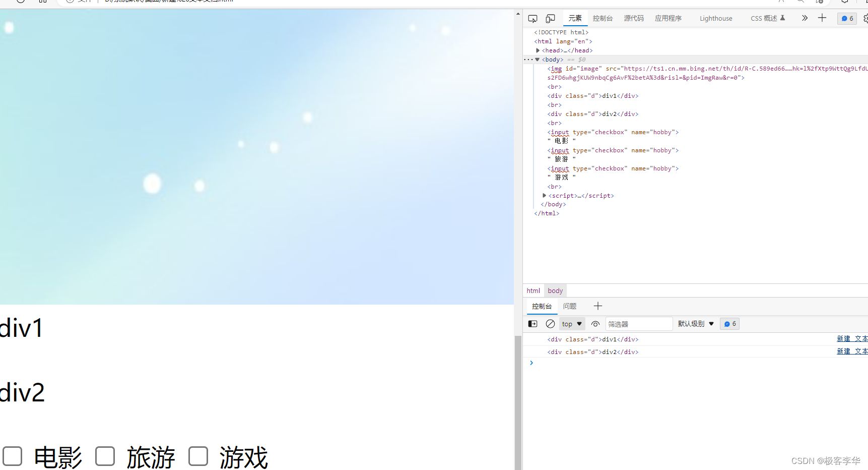Open the console issues badge showing 6
This screenshot has height=470, width=868.
[x=729, y=324]
